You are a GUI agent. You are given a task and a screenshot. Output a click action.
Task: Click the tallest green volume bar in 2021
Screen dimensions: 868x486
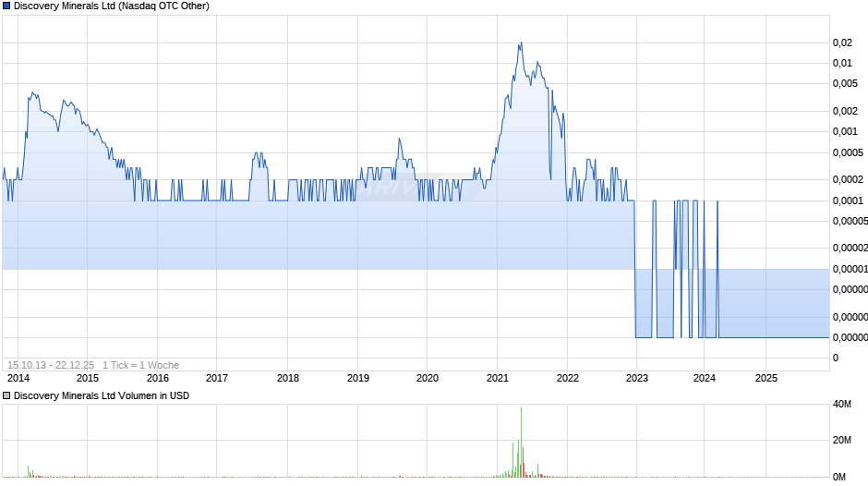pos(521,443)
